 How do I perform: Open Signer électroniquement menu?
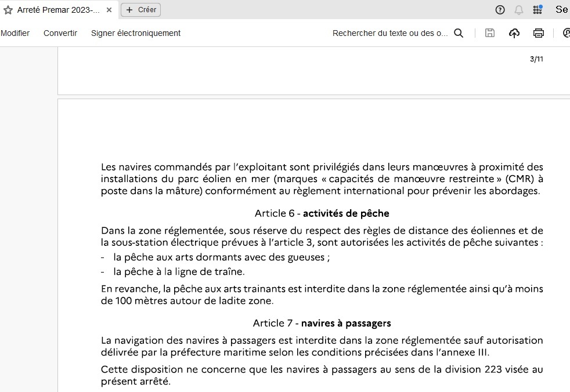[x=136, y=33]
